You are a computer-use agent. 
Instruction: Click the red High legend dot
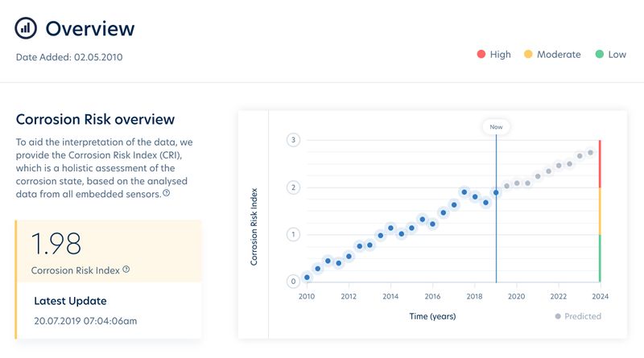pos(481,55)
